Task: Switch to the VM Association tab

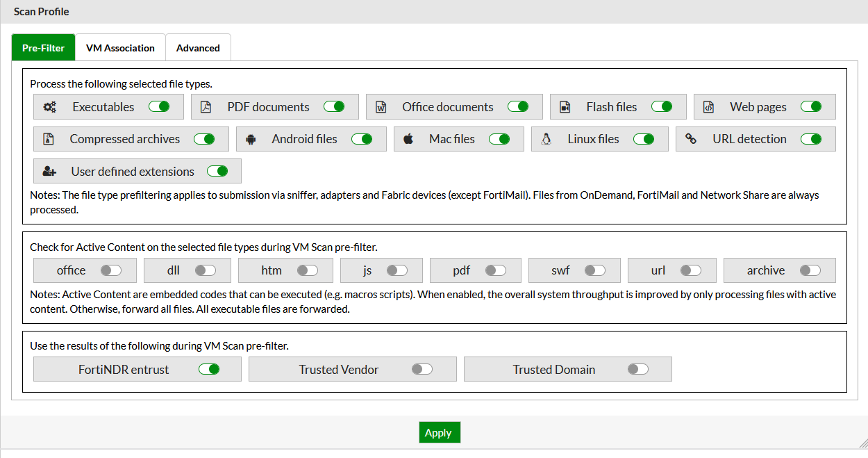Action: tap(119, 47)
